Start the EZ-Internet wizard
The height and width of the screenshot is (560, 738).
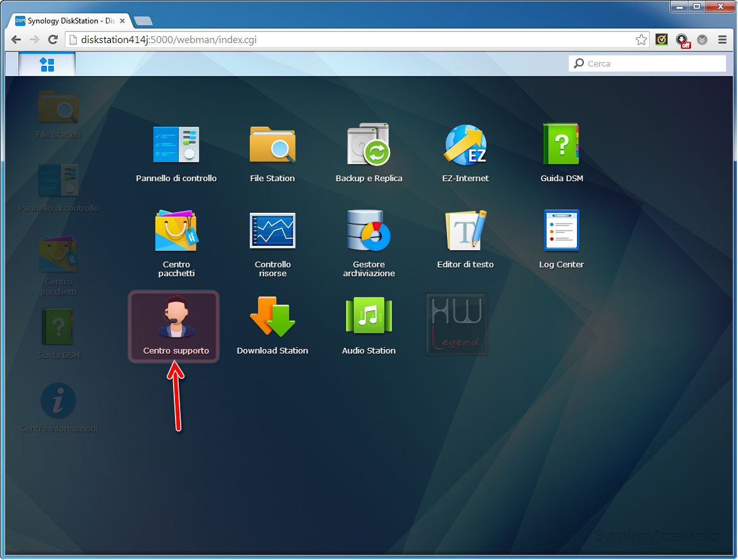point(465,153)
